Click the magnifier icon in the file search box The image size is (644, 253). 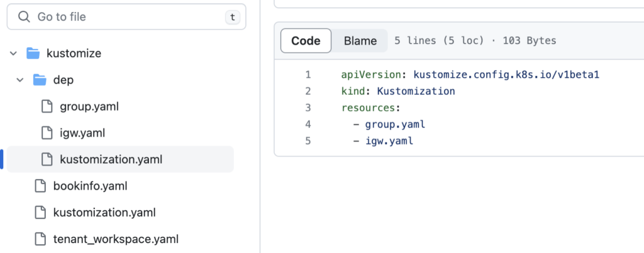[25, 17]
